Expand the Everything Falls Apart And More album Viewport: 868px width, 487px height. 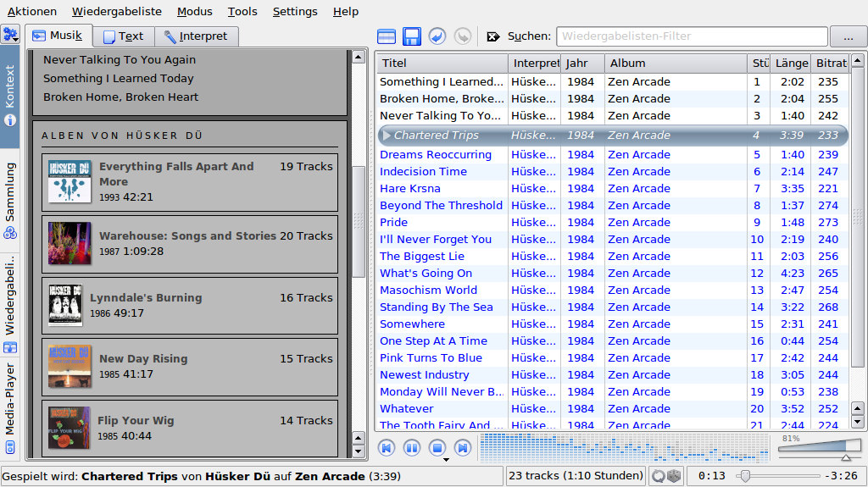point(190,182)
